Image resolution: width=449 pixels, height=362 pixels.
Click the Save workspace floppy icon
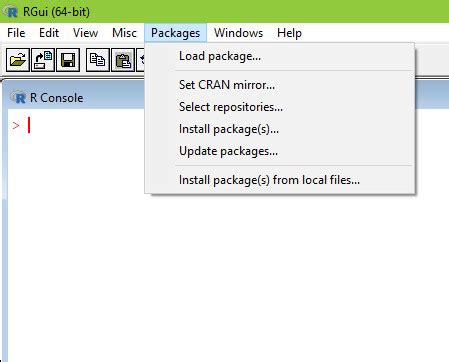pyautogui.click(x=68, y=60)
